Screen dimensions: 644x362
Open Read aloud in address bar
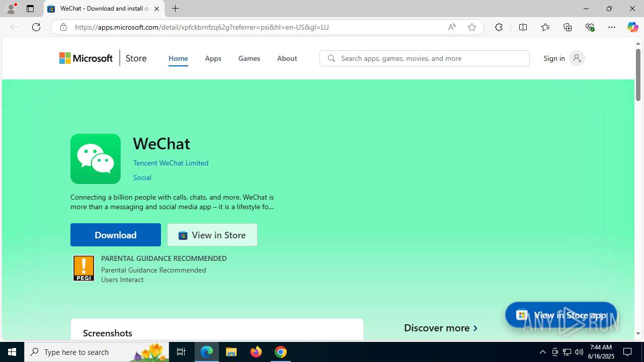[452, 27]
